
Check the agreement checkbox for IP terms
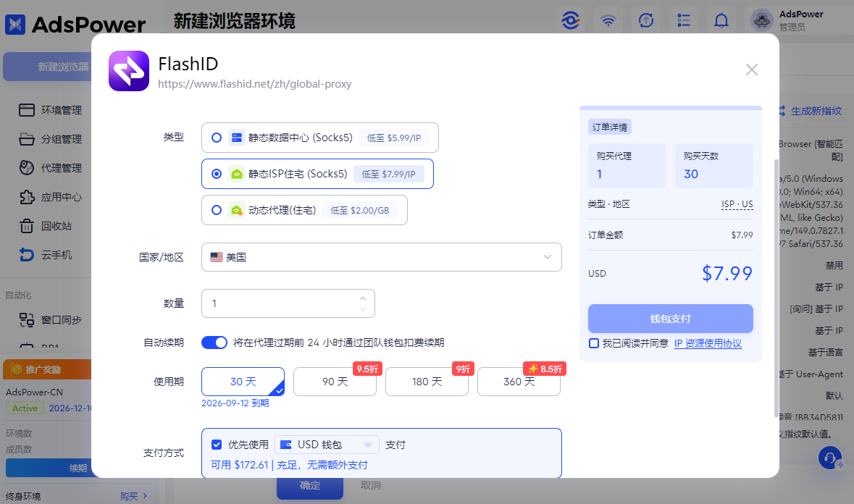594,343
